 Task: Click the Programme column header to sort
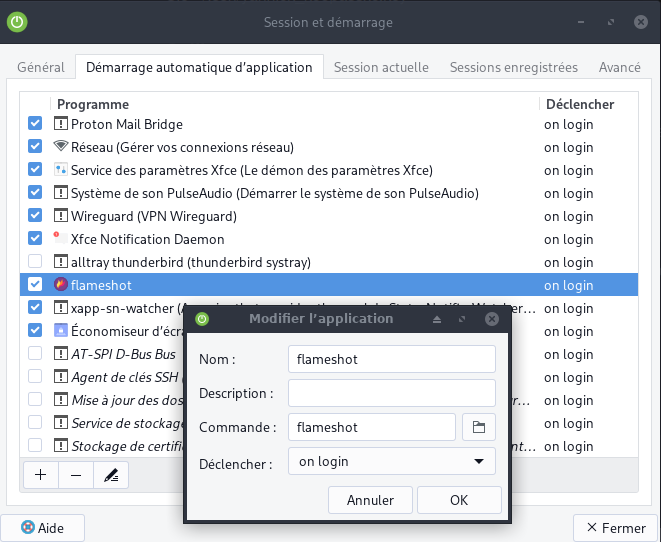(x=93, y=104)
